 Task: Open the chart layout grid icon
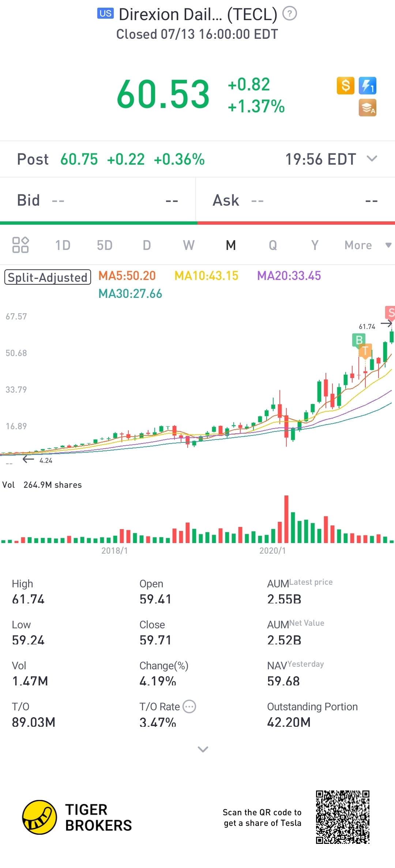point(20,245)
